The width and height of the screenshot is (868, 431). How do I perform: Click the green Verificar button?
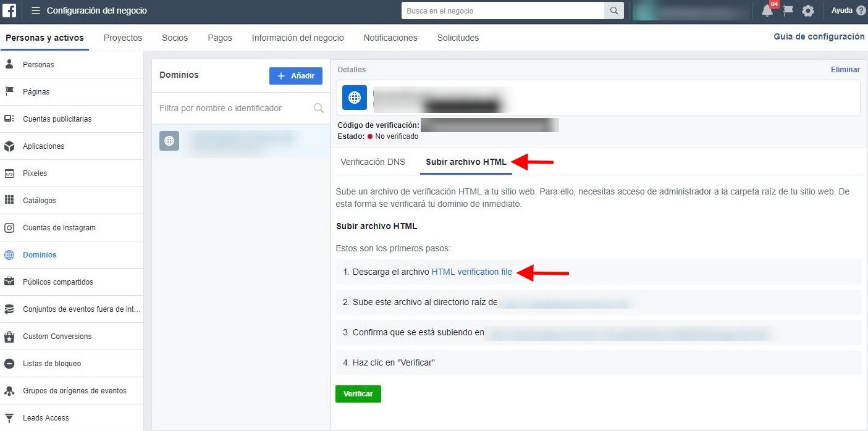[x=358, y=394]
